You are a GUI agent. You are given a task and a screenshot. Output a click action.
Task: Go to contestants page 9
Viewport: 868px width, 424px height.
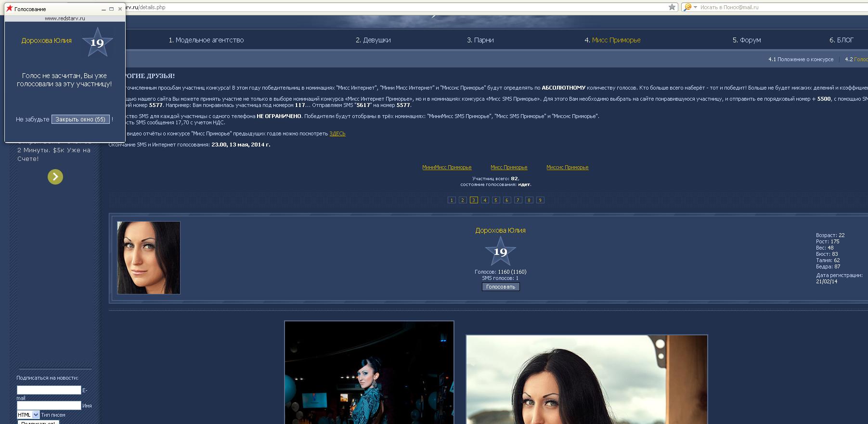[x=540, y=200]
